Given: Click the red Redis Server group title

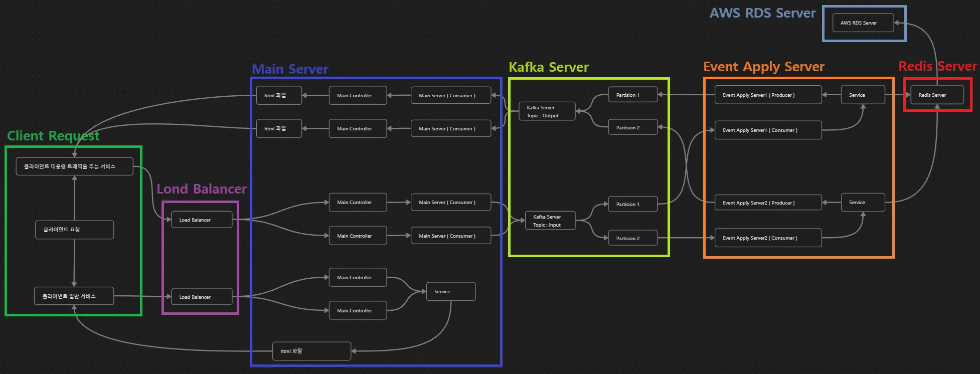Looking at the screenshot, I should (x=937, y=66).
